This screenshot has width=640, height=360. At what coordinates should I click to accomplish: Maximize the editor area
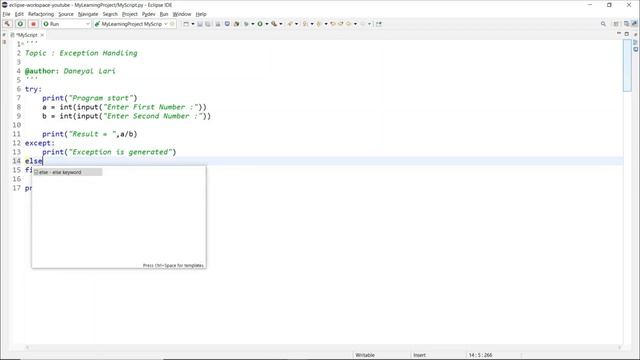coord(627,34)
